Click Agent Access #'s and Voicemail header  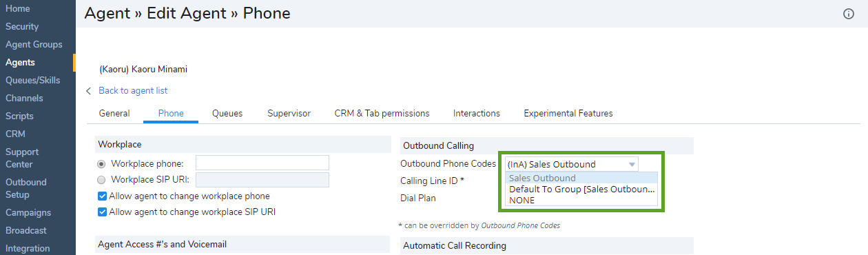pyautogui.click(x=242, y=244)
